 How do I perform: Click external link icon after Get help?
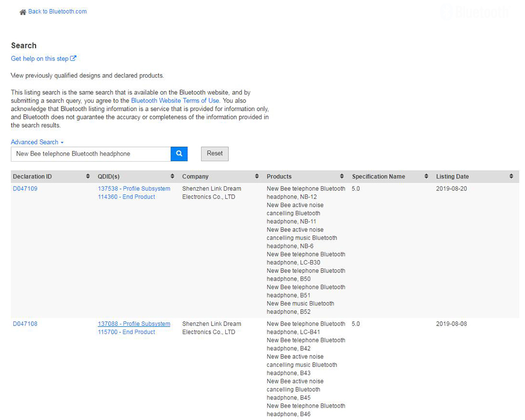pos(73,58)
